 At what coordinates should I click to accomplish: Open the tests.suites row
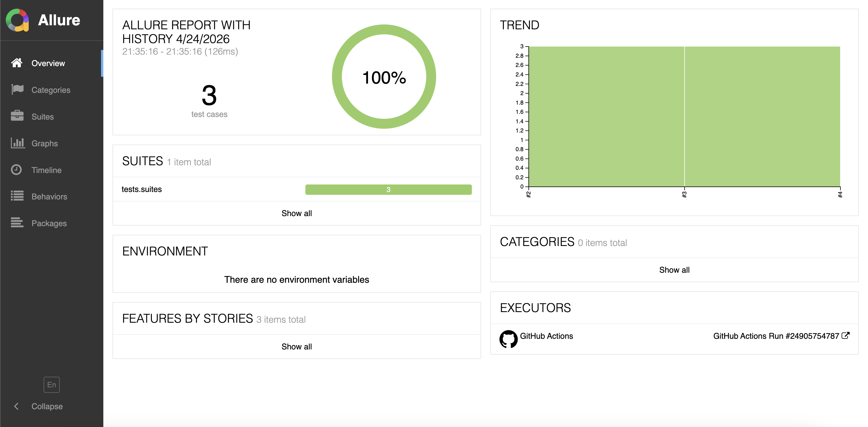point(297,189)
